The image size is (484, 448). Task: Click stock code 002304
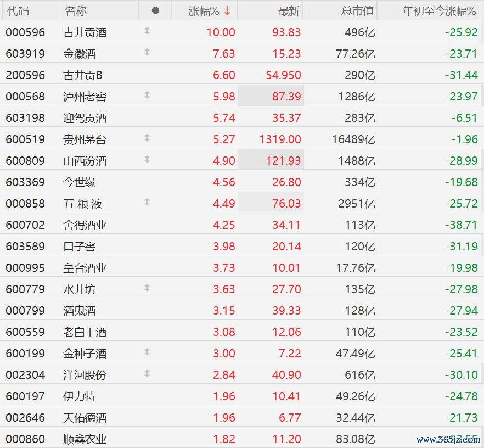[x=25, y=375]
